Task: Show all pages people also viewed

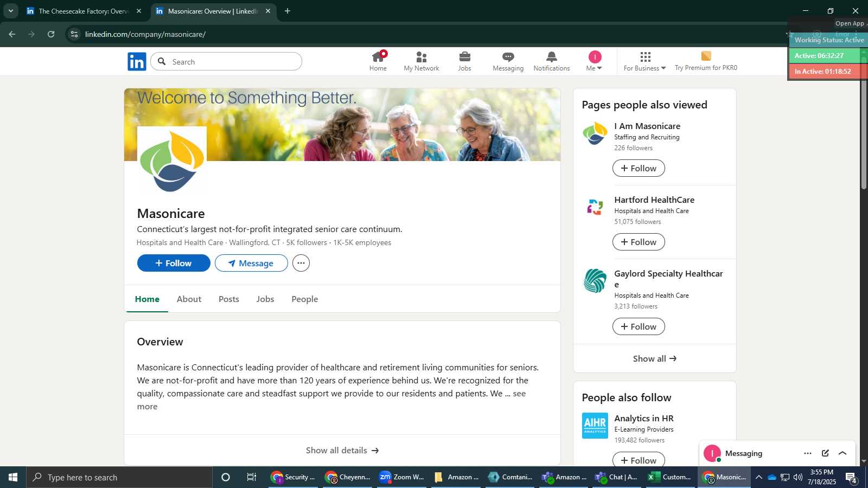Action: pyautogui.click(x=655, y=358)
